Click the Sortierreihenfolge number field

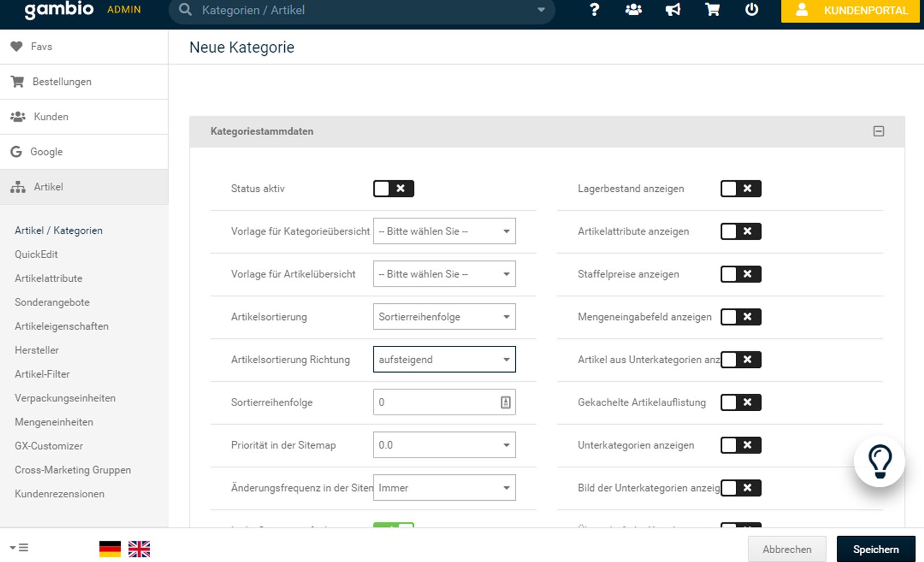coord(436,403)
